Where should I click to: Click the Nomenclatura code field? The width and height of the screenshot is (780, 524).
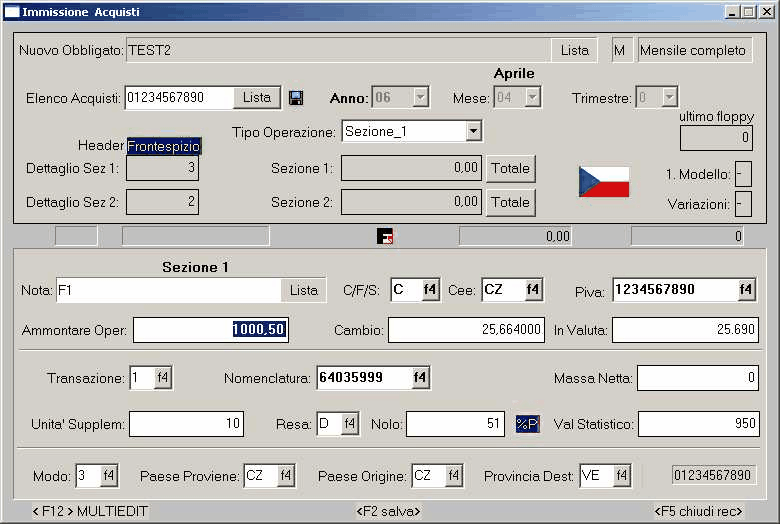pos(364,378)
